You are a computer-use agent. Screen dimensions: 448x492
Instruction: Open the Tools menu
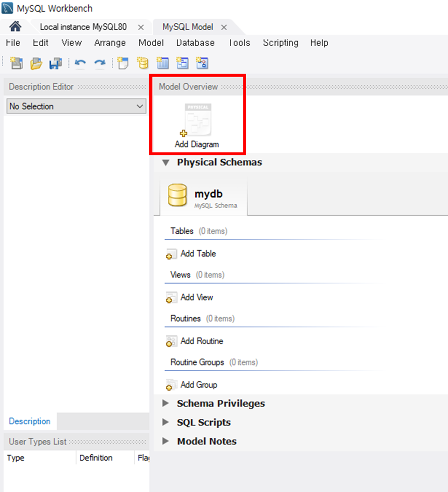[239, 43]
